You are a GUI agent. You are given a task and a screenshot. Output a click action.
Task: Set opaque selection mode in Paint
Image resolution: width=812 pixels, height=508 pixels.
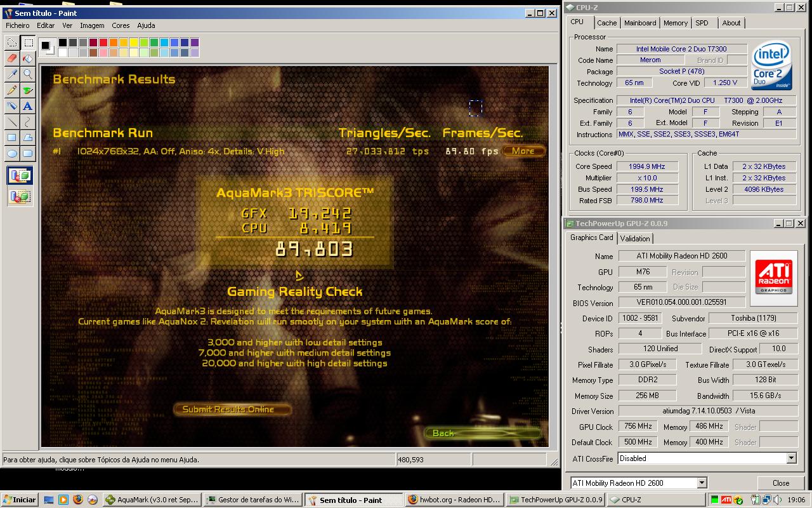click(20, 176)
